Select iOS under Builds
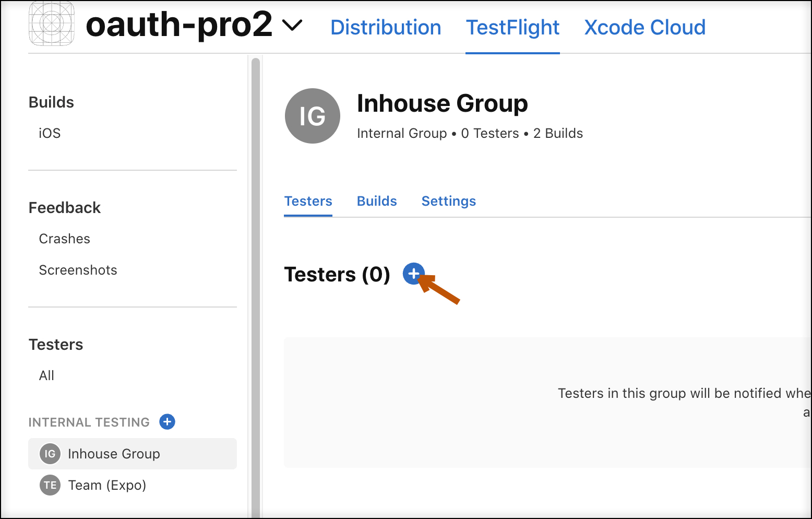 [49, 133]
